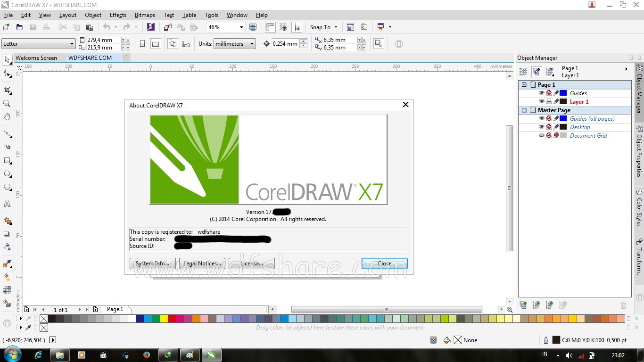Open the zoom level 46% dropdown
The height and width of the screenshot is (362, 644).
pyautogui.click(x=241, y=27)
